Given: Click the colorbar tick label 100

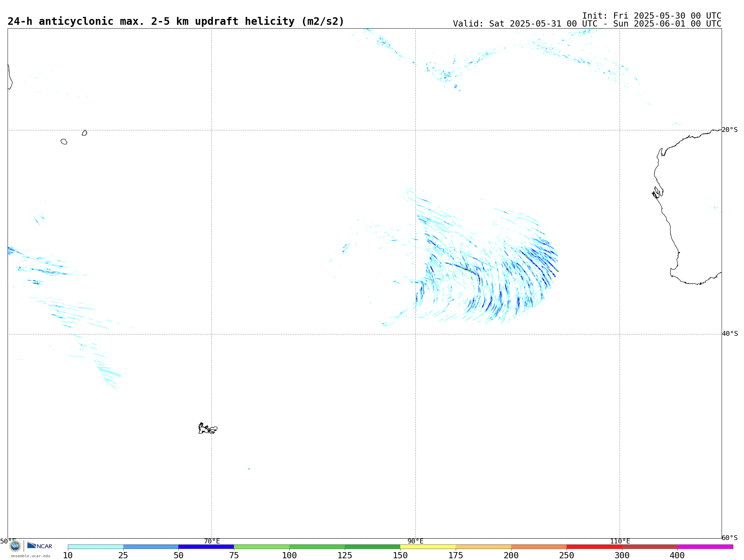Looking at the screenshot, I should point(289,556).
